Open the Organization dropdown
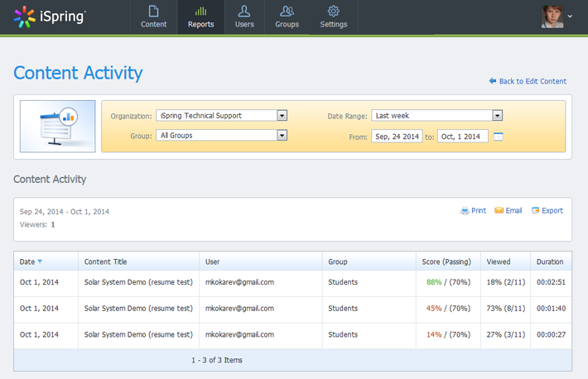Viewport: 588px width, 379px height. coord(222,116)
